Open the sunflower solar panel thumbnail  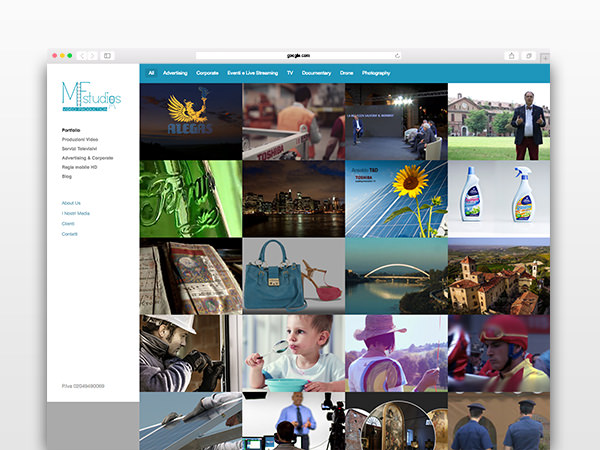[x=396, y=199]
